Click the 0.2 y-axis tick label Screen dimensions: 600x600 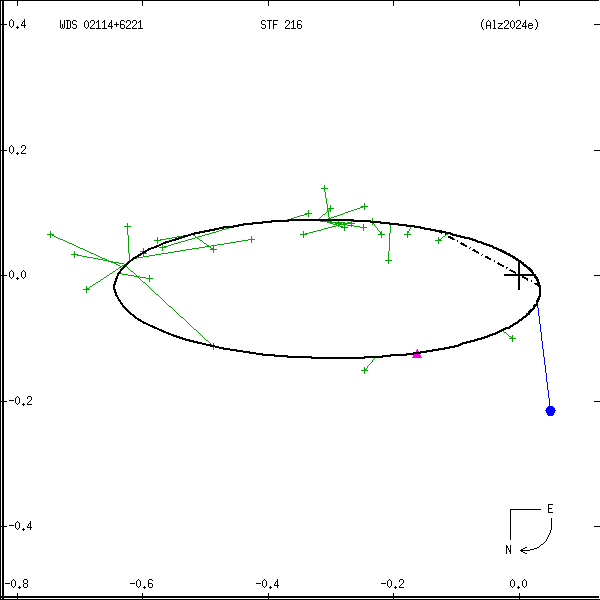click(18, 150)
